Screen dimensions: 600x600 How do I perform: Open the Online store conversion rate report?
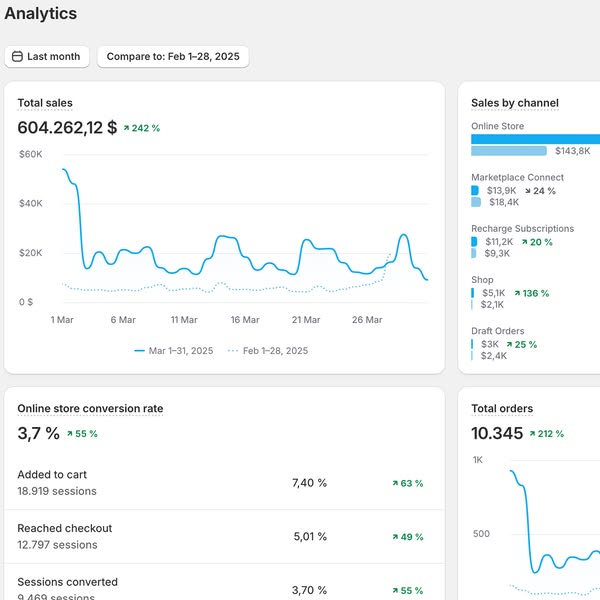pyautogui.click(x=90, y=408)
